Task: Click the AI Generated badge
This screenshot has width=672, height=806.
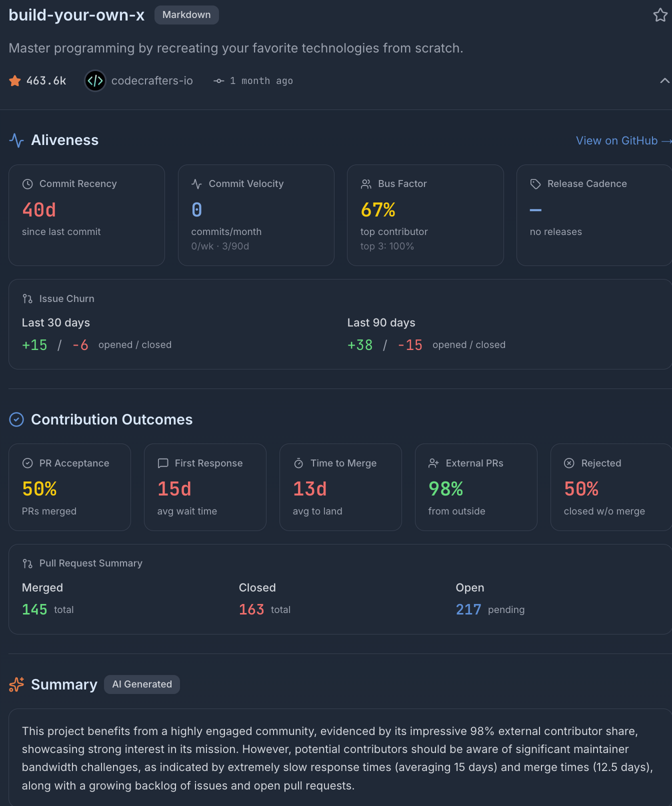Action: tap(142, 684)
